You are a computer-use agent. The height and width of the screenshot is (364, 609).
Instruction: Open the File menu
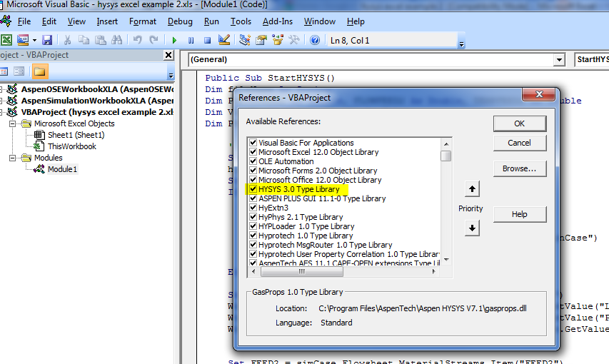(24, 21)
